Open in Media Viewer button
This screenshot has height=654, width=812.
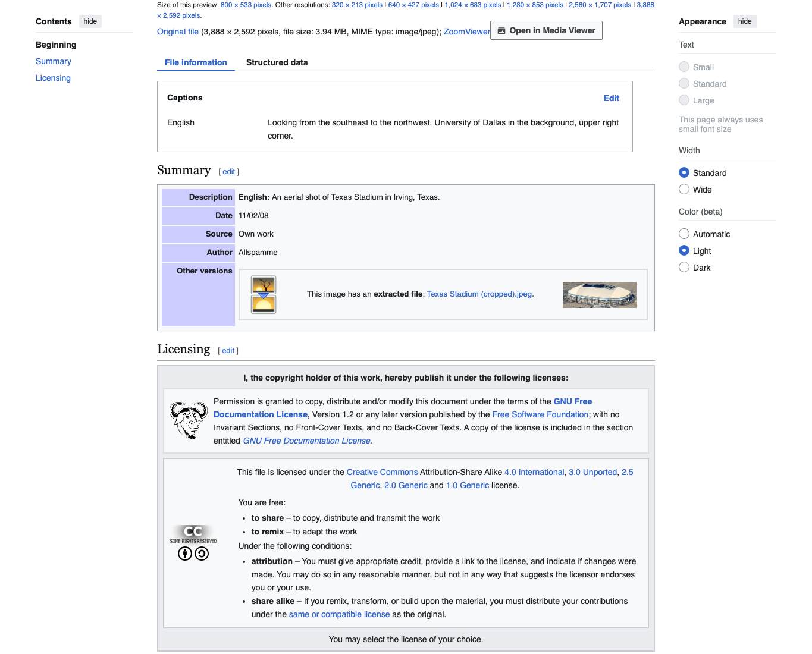(546, 30)
